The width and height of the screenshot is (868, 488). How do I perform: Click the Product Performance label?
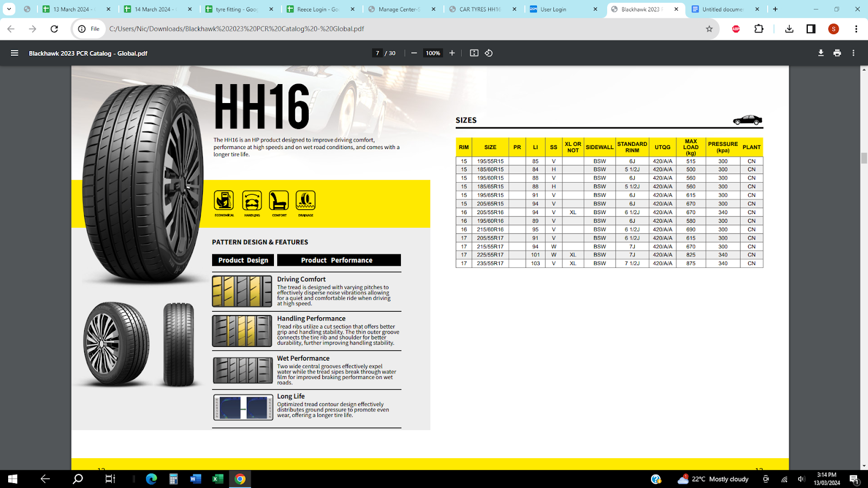click(x=339, y=260)
